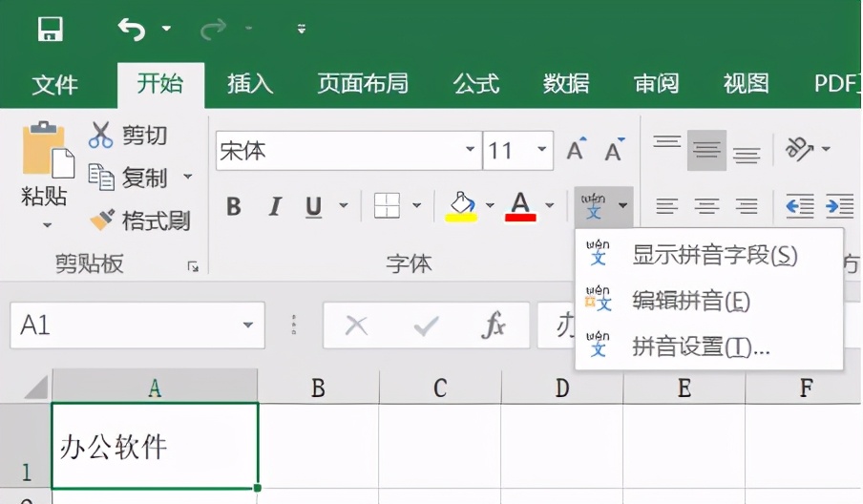Expand the 复制 dropdown arrow
This screenshot has width=863, height=504.
188,177
